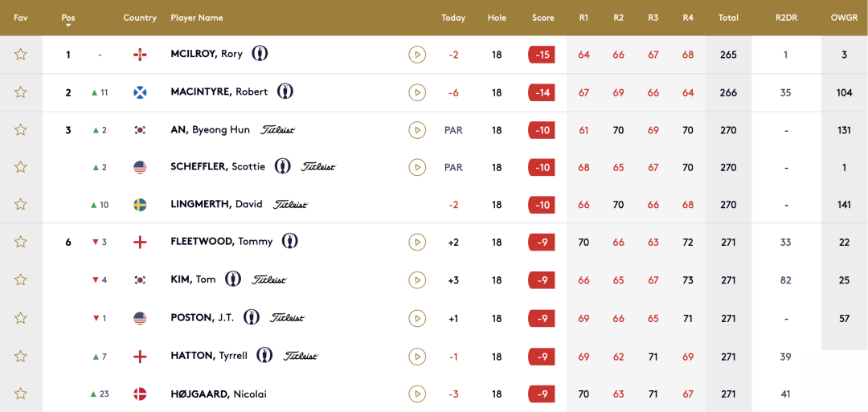This screenshot has height=412, width=868.
Task: Click Northern Ireland flag beside McIlroy
Action: coord(140,55)
